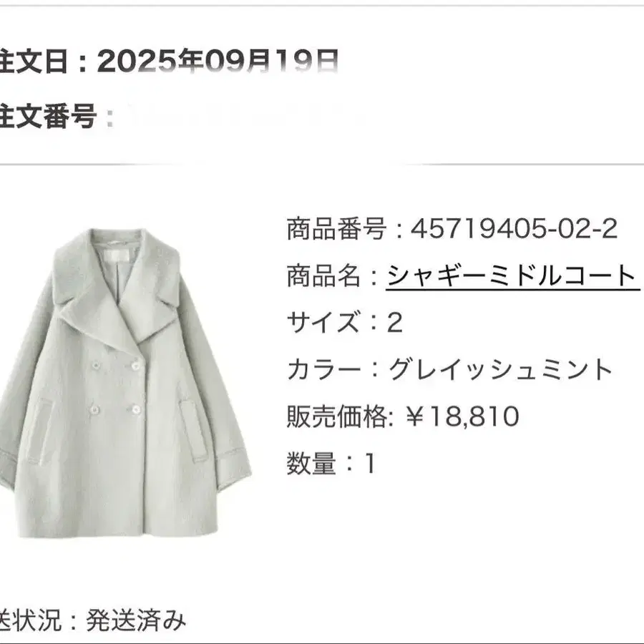The image size is (644, 644).
Task: Click the 商品名 label text
Action: 323,275
